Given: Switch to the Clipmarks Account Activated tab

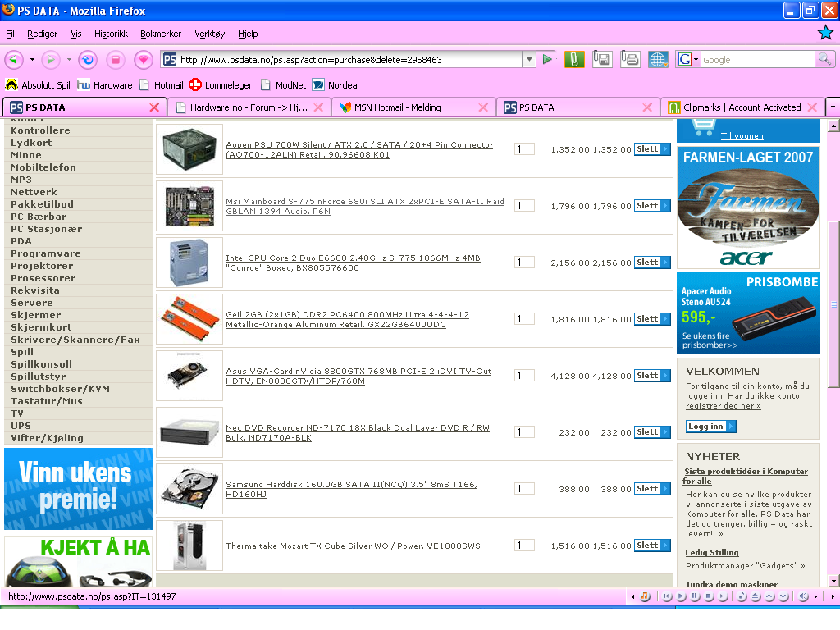Looking at the screenshot, I should point(742,107).
